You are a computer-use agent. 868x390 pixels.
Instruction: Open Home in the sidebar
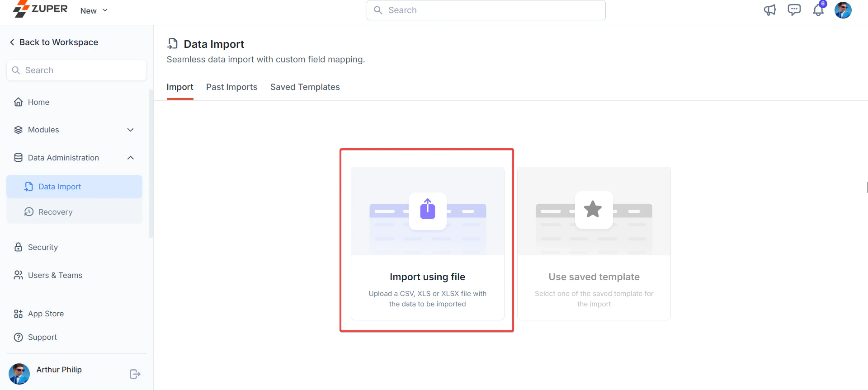click(x=75, y=102)
